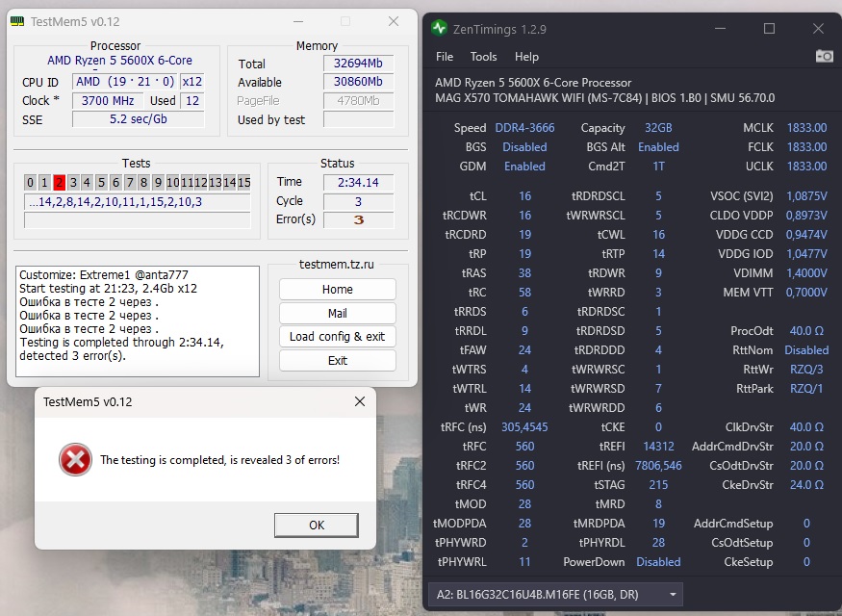Screen dimensions: 842x616
Task: Click the tSTAG value 215
Action: [x=658, y=485]
